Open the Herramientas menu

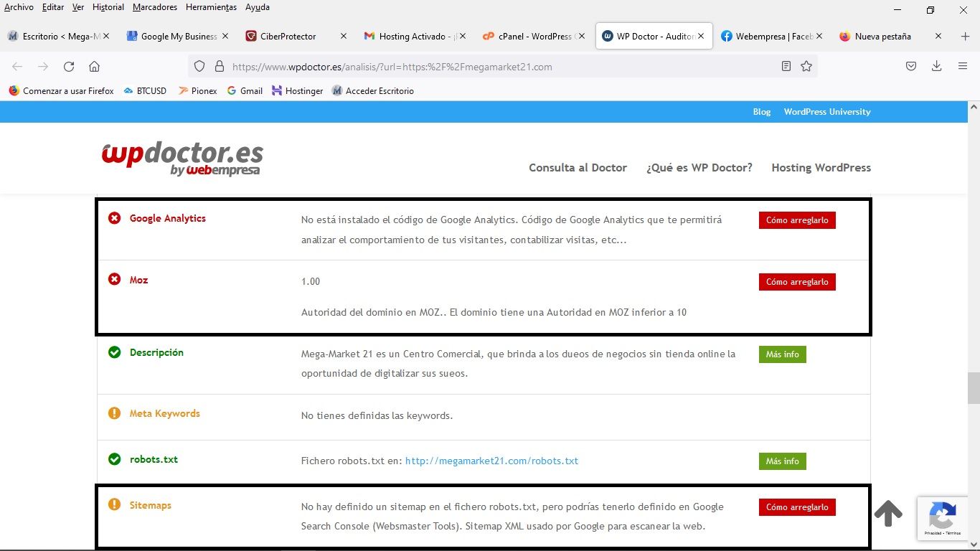(211, 7)
